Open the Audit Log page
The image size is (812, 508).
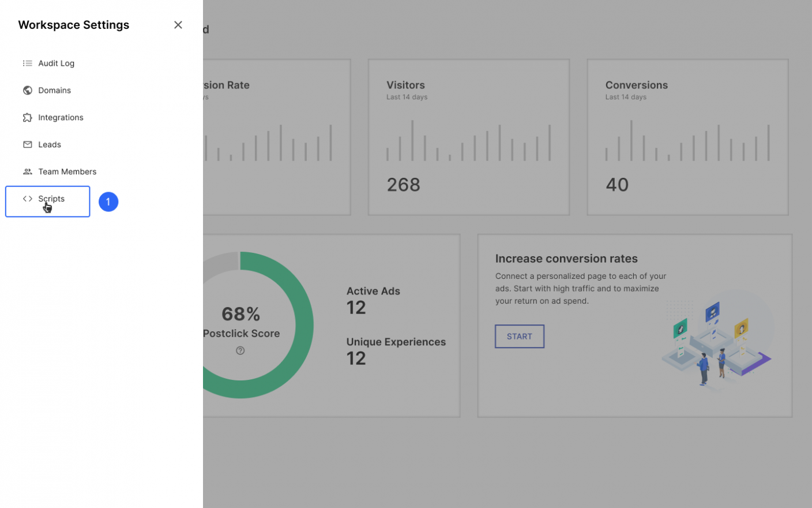tap(56, 63)
